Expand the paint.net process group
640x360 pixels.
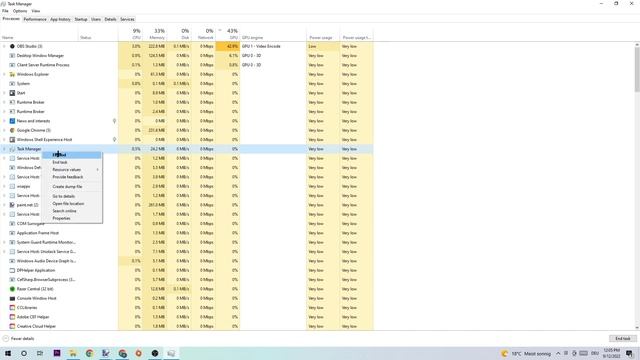point(4,205)
